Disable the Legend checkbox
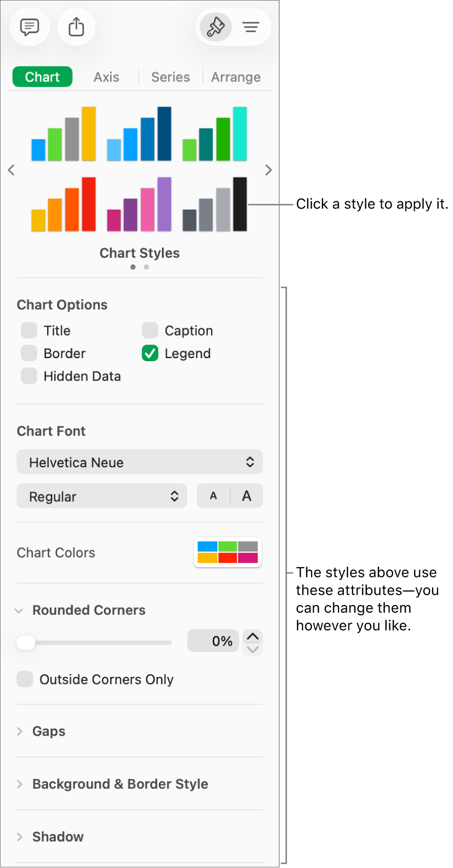453x868 pixels. (149, 353)
